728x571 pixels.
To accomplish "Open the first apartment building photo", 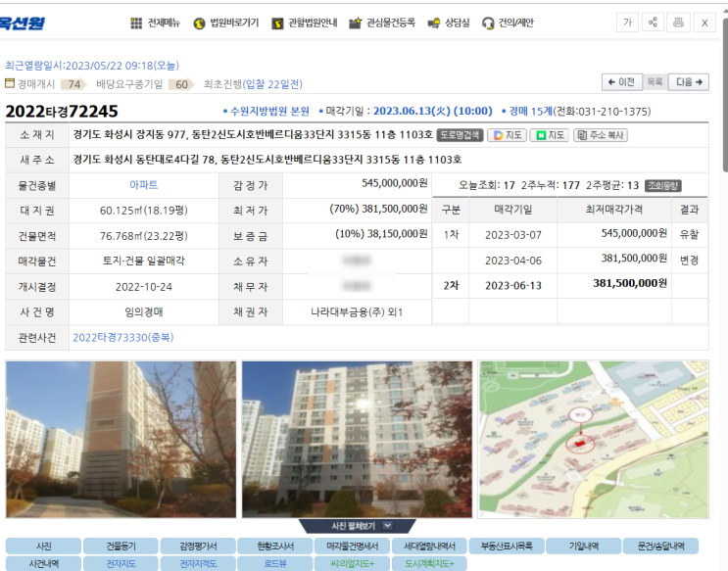I will point(121,439).
